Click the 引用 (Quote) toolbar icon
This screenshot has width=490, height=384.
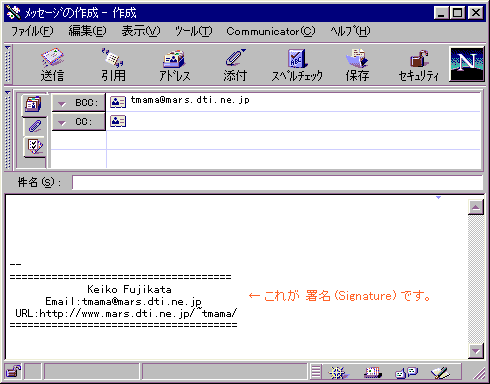(x=113, y=65)
